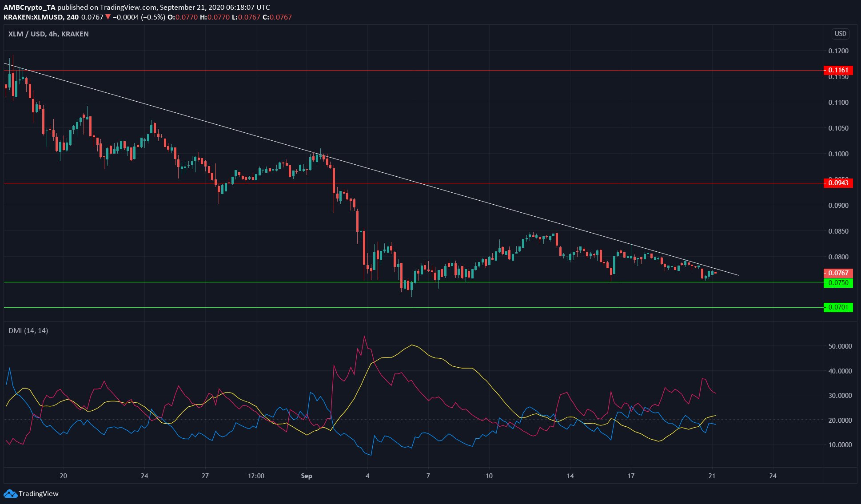
Task: Click the 20.0000 DMI axis value
Action: [840, 420]
